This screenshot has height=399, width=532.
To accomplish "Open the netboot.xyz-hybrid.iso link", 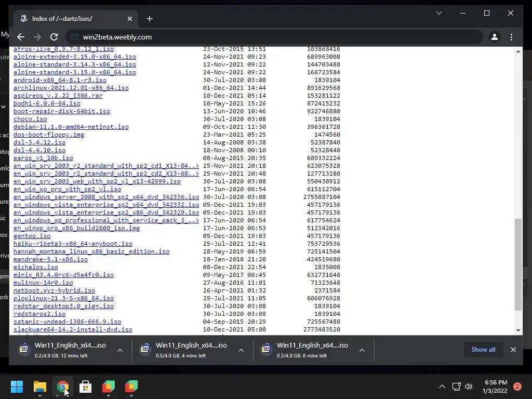I will click(54, 291).
